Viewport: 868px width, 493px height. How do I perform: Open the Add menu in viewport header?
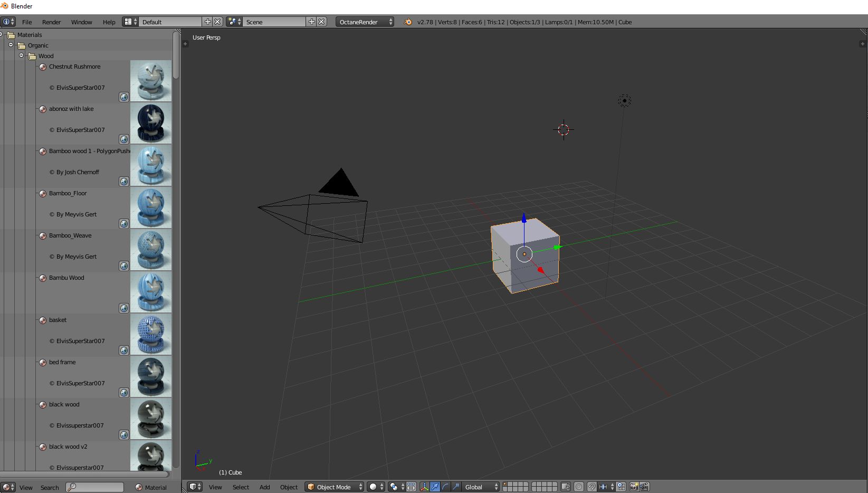(265, 487)
